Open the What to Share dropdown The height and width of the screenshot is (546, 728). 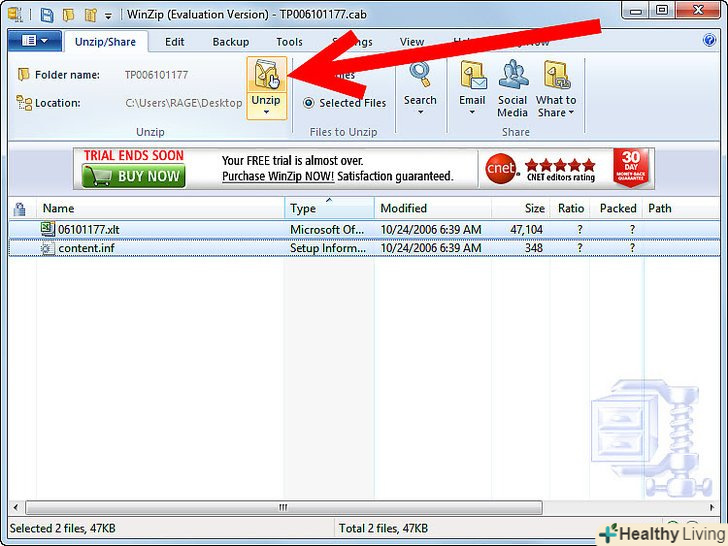[x=571, y=112]
